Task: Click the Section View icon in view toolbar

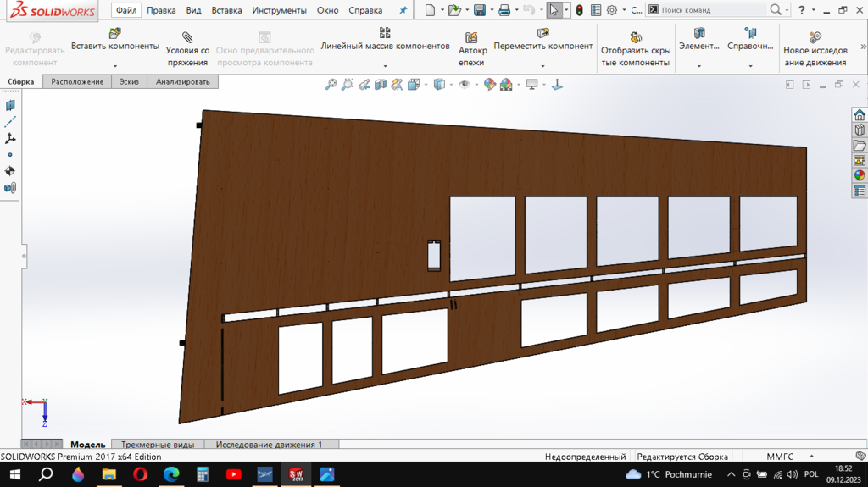Action: 381,85
